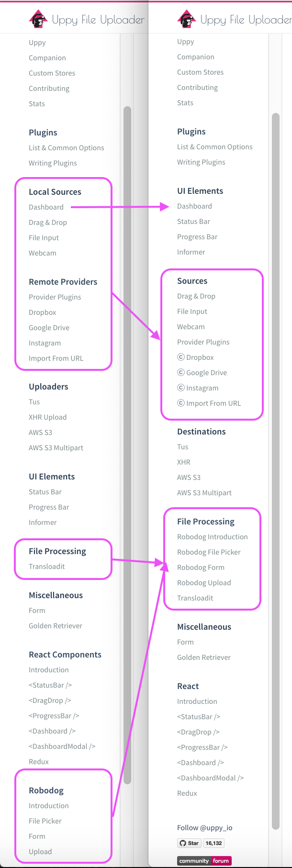Image resolution: width=292 pixels, height=868 pixels.
Task: Click the Companion icon beside Instagram
Action: point(181,388)
